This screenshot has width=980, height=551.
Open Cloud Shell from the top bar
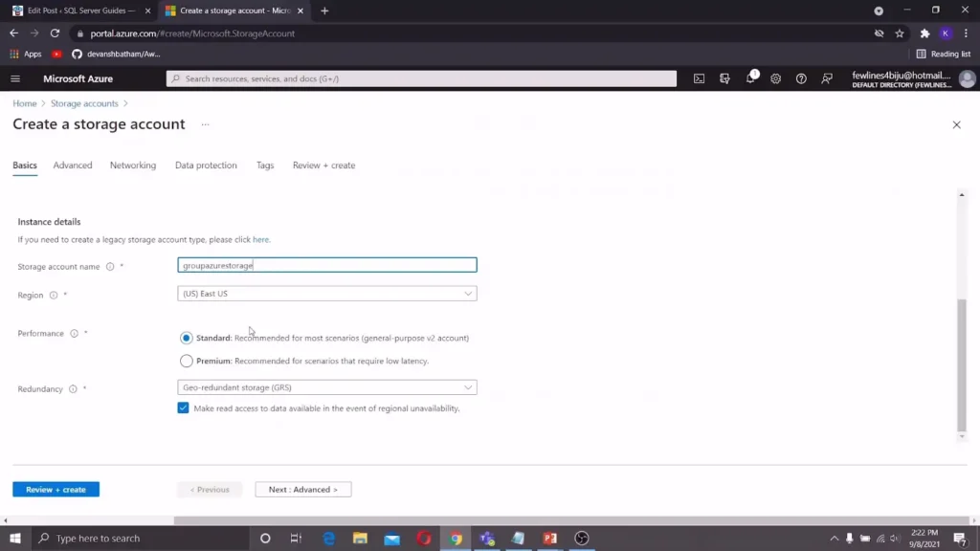(x=699, y=78)
